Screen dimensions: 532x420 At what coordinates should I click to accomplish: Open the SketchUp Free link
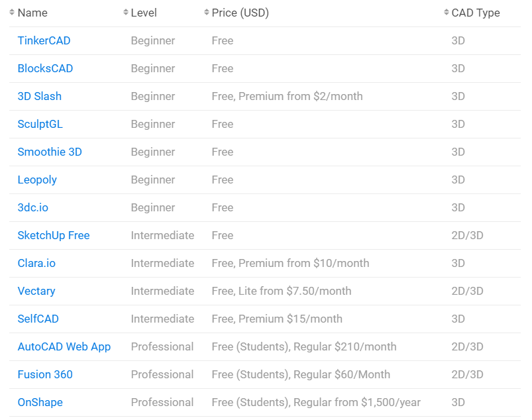pos(54,235)
